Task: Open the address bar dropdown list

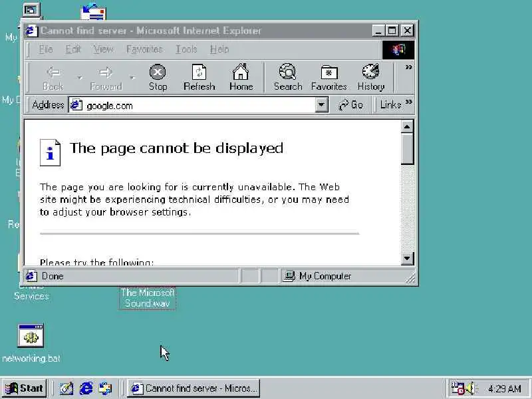Action: [x=321, y=105]
